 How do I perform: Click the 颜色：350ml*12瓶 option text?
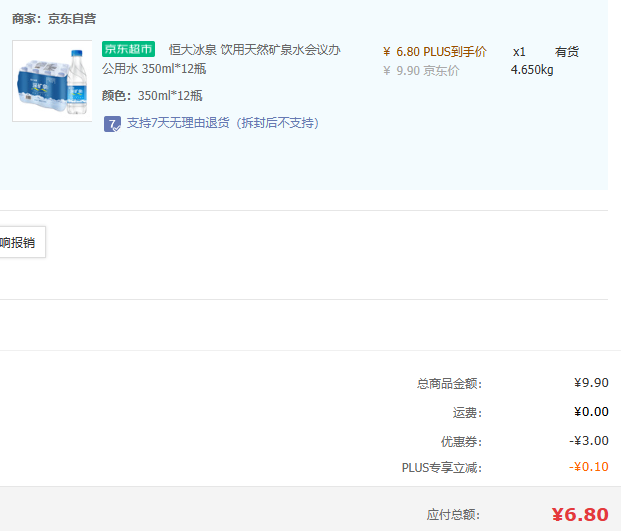point(152,96)
